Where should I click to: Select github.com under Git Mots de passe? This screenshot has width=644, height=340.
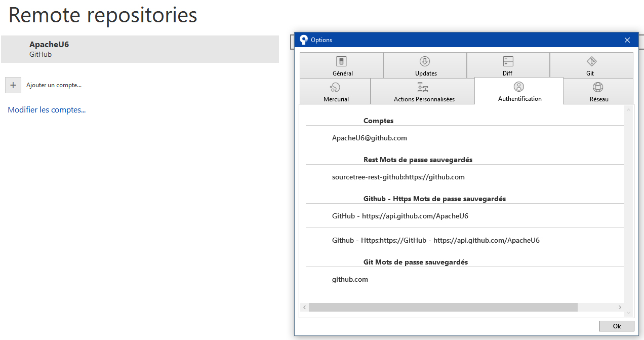coord(350,279)
